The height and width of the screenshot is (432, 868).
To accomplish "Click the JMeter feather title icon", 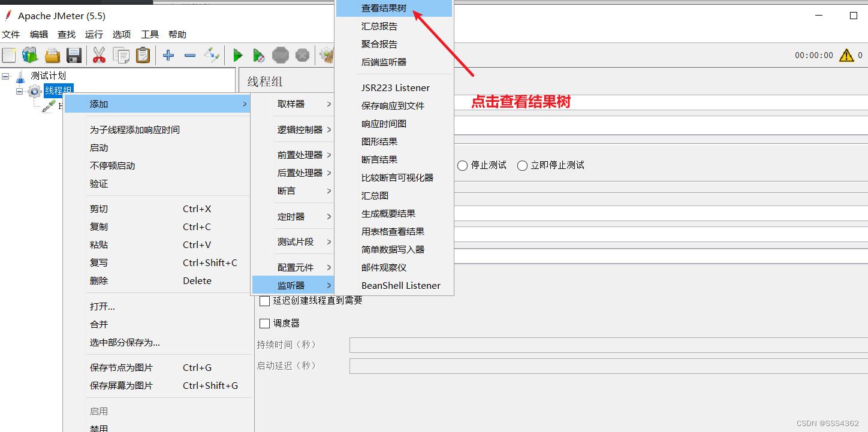I will 8,16.
